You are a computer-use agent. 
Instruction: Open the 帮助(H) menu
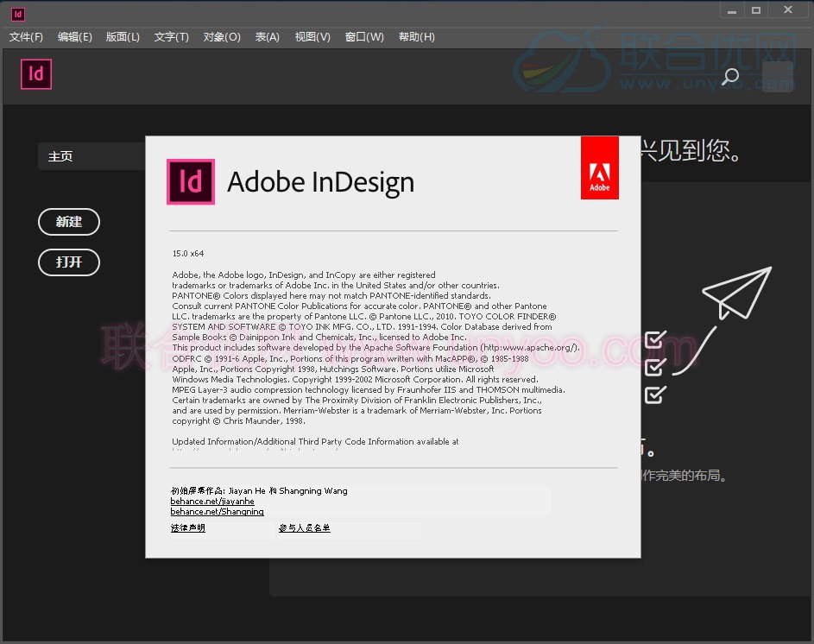click(x=417, y=37)
